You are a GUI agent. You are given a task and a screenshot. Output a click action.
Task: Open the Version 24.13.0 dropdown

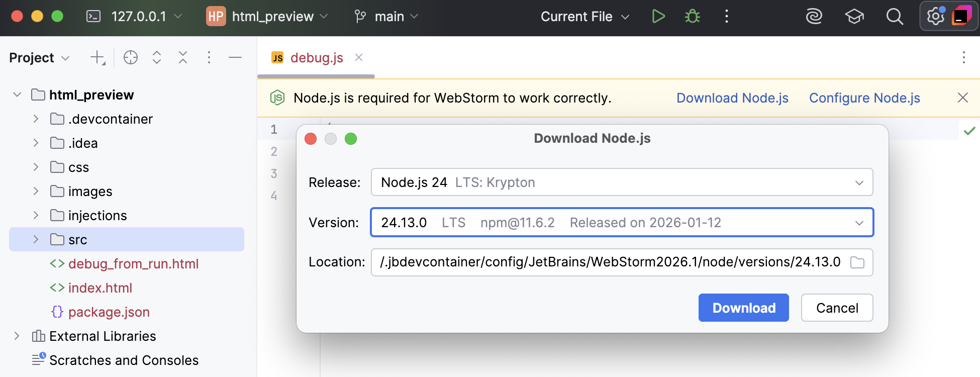point(622,222)
